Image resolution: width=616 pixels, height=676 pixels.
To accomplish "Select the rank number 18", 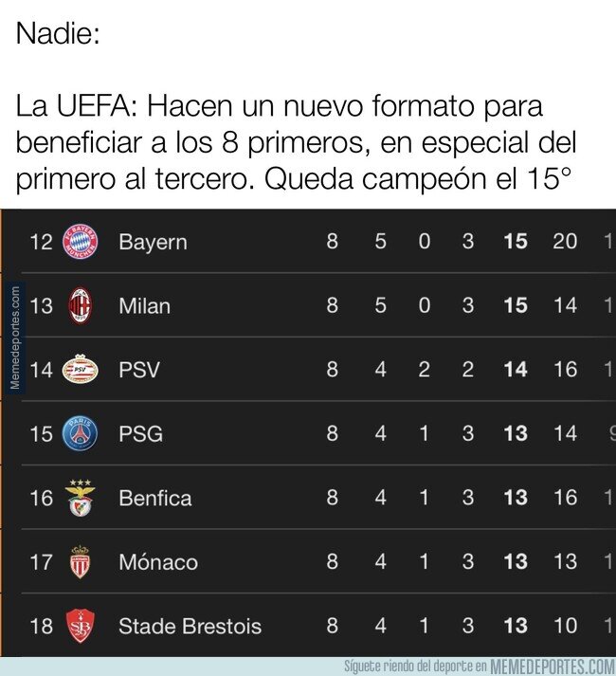I will [42, 626].
